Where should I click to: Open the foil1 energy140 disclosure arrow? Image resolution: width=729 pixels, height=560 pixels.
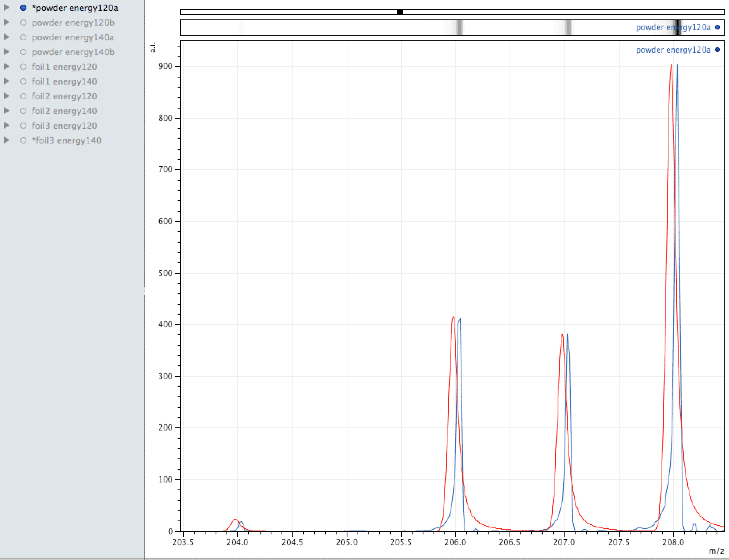pyautogui.click(x=7, y=81)
